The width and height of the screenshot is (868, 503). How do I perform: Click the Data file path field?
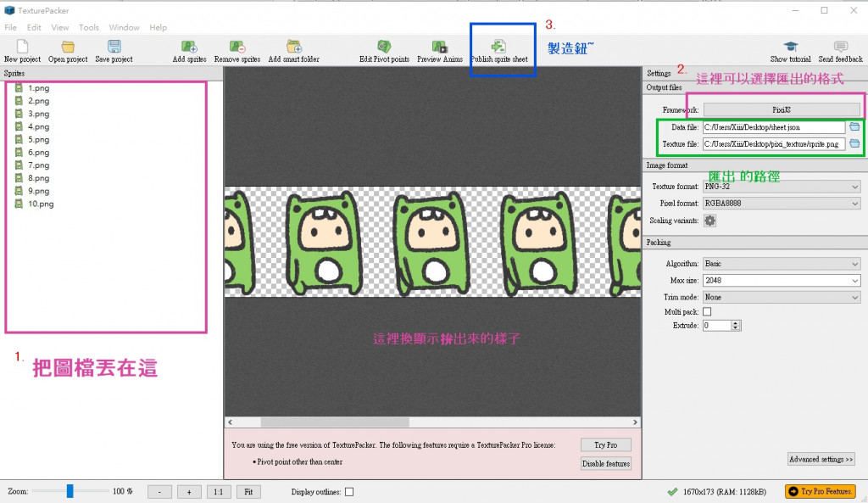774,127
